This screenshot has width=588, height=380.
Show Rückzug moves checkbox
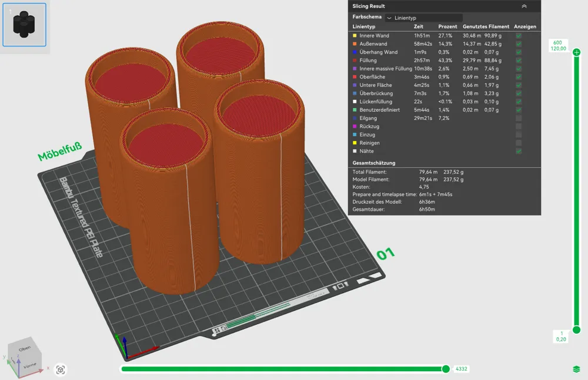[x=519, y=126]
